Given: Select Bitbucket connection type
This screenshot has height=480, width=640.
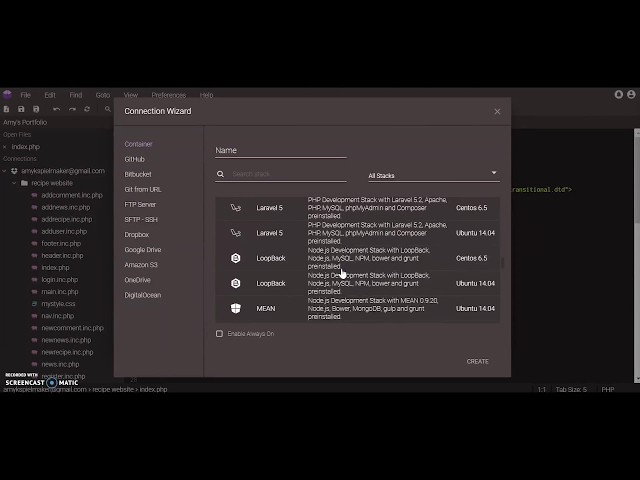Looking at the screenshot, I should 138,174.
